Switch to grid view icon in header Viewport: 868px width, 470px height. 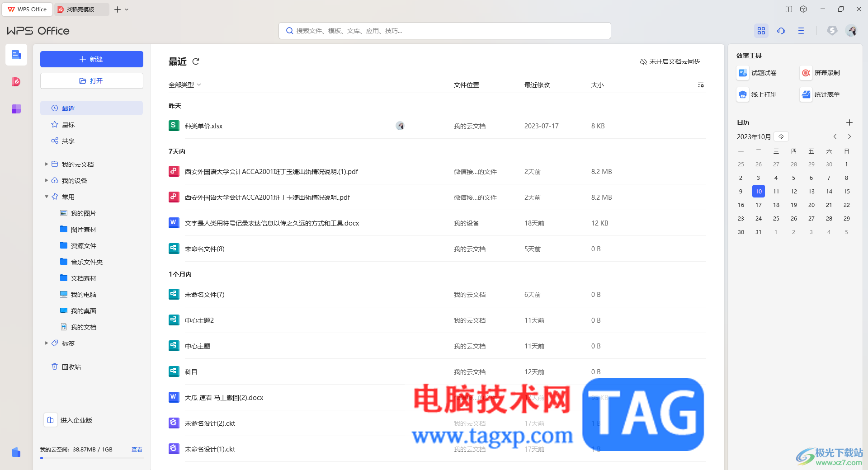click(761, 31)
